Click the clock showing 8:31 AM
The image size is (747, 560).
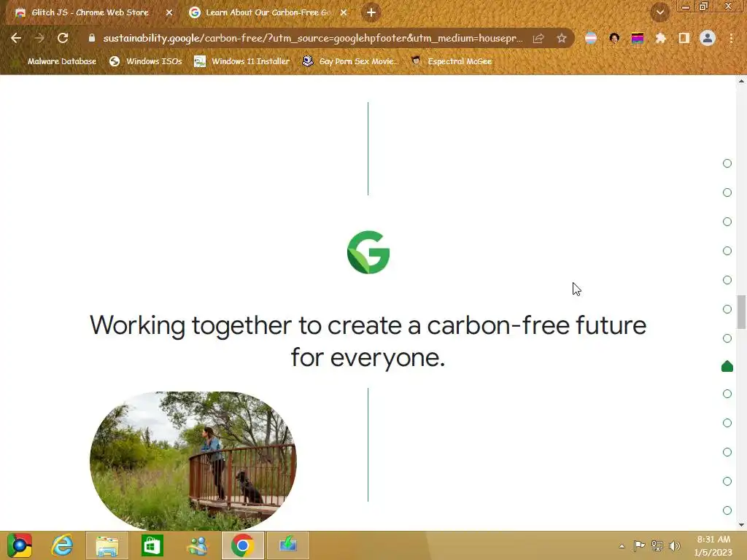click(713, 545)
